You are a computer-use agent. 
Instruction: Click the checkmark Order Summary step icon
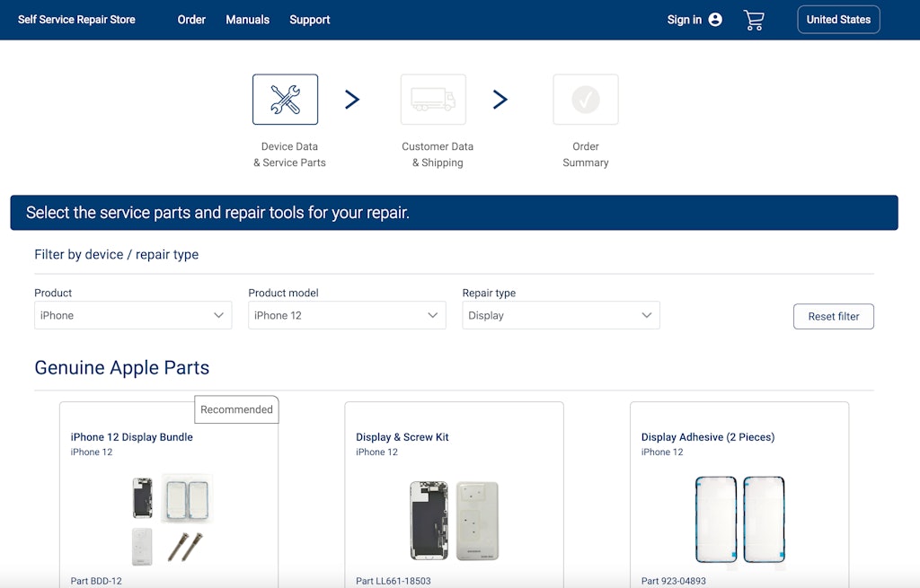586,100
